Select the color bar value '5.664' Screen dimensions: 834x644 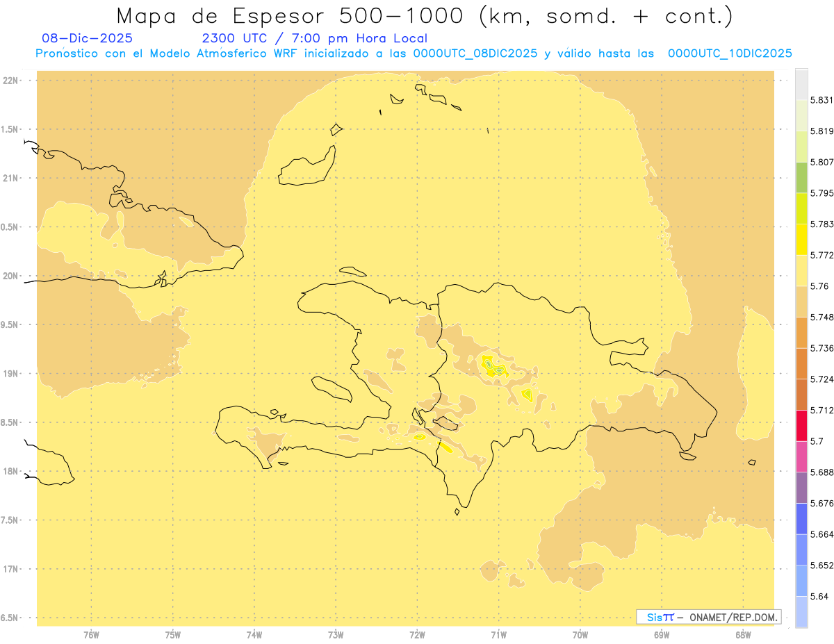[x=823, y=534]
